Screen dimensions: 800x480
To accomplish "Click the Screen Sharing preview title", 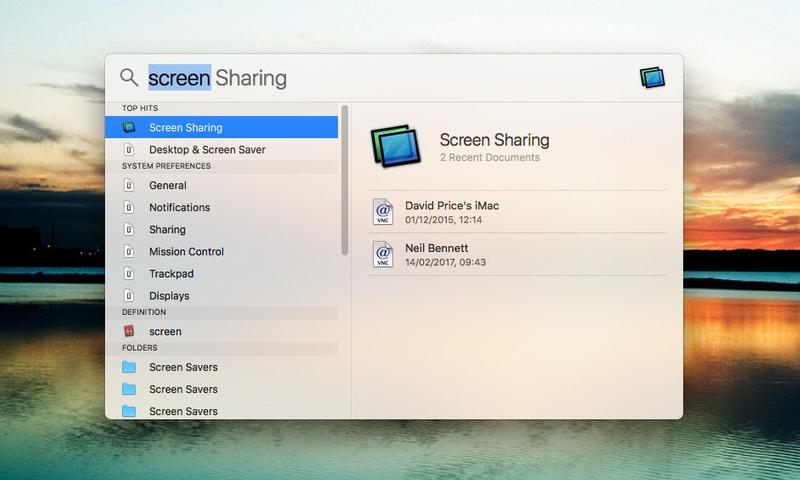I will [x=494, y=139].
